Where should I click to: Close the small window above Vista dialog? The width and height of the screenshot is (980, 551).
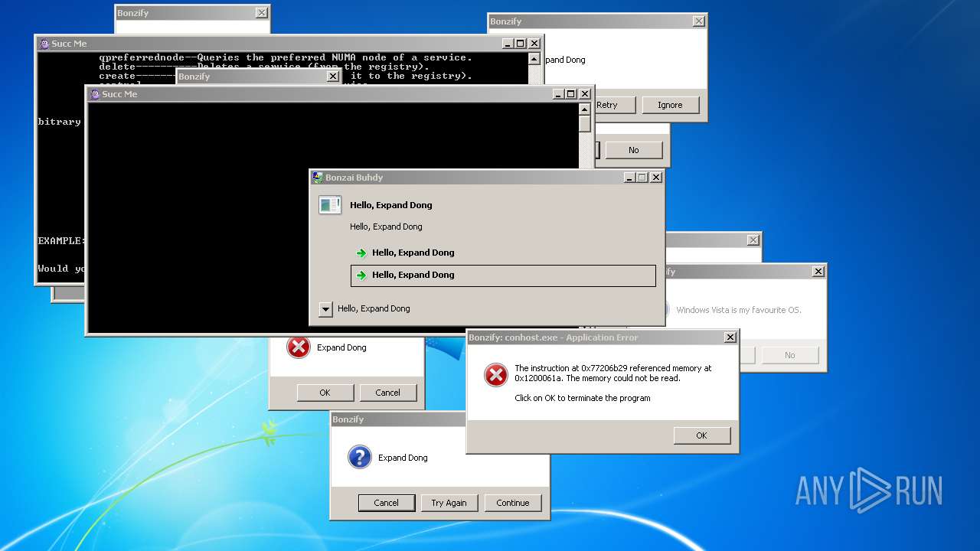point(753,240)
